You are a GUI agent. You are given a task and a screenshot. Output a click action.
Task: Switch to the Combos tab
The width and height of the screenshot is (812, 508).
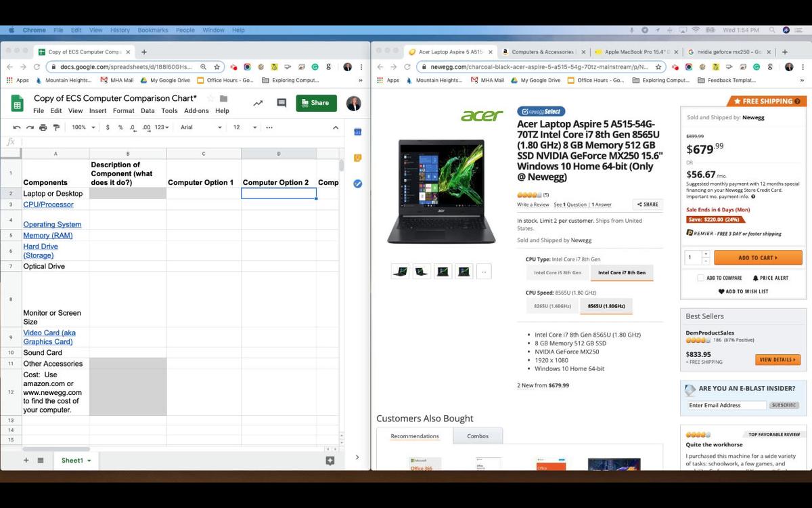point(478,436)
